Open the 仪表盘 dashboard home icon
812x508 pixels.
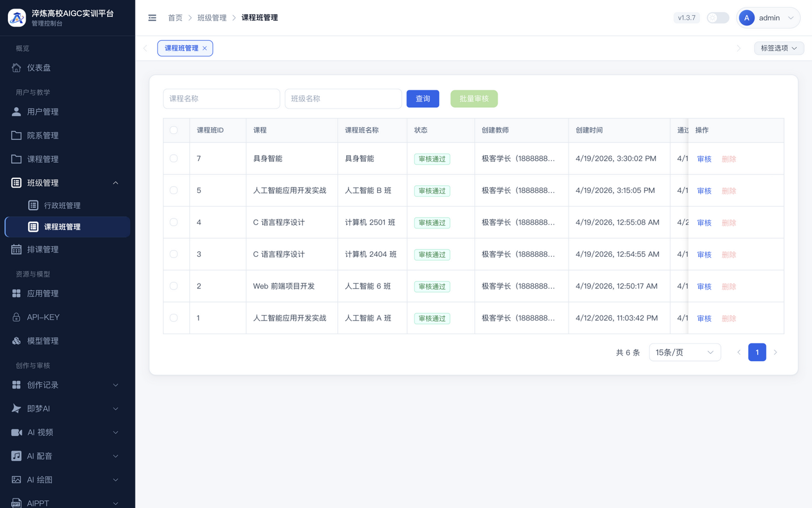16,68
